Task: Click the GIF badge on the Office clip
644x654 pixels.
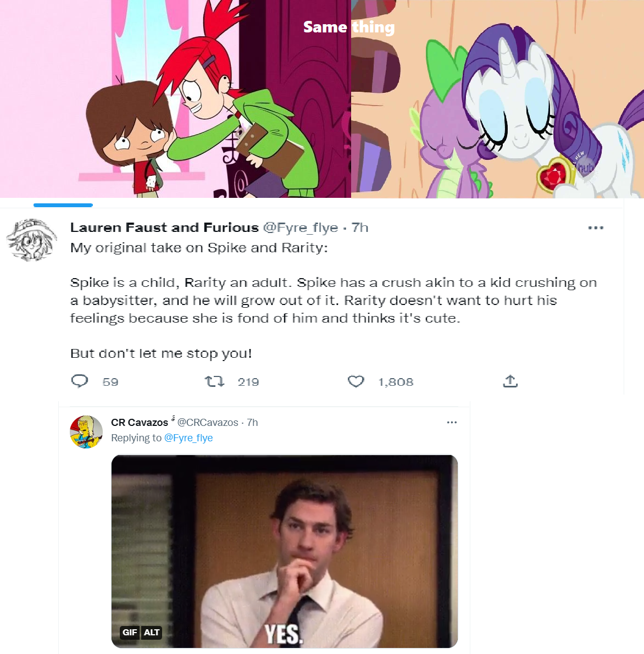Action: click(x=130, y=633)
